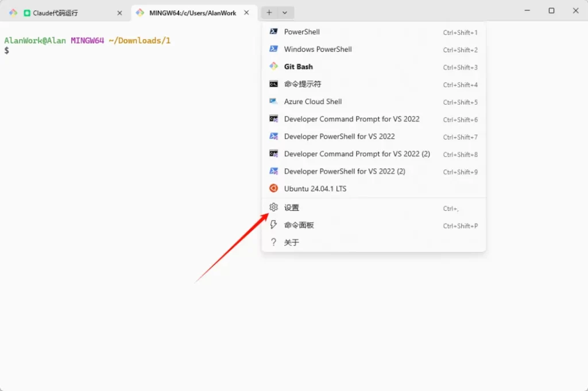Close the Claude代码运行 tab

119,13
